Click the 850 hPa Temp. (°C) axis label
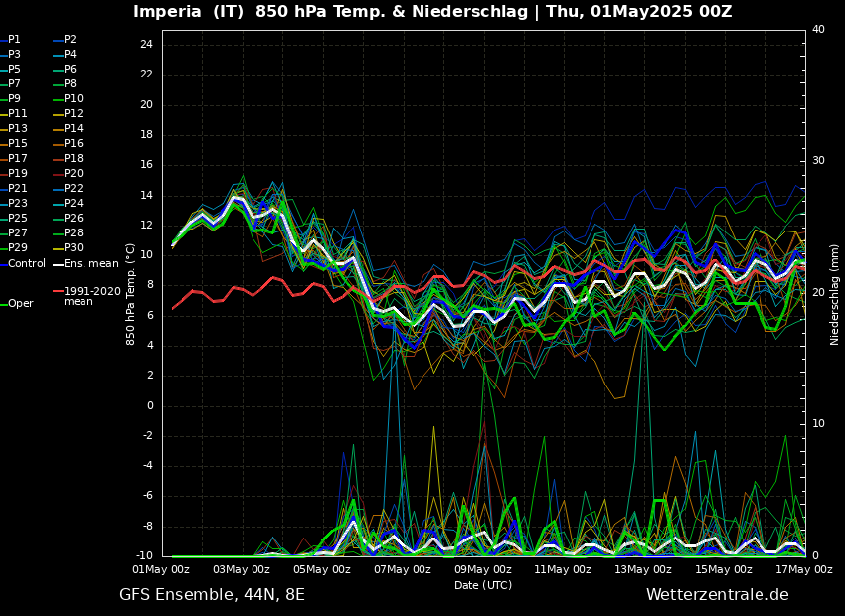 click(x=131, y=294)
